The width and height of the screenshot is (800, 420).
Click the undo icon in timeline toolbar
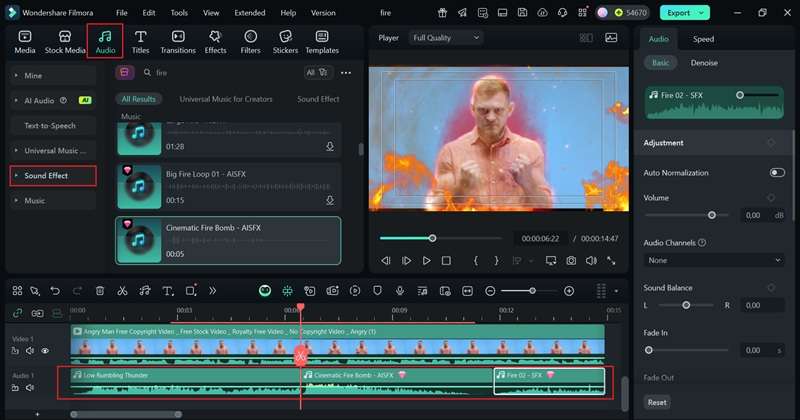coord(55,291)
